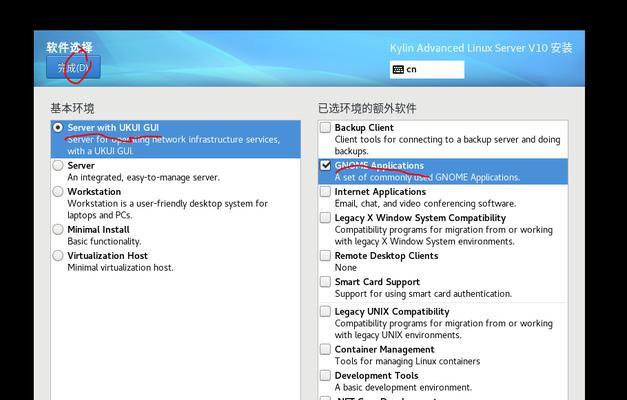Enable Legacy X Window System Compatibility checkbox
The height and width of the screenshot is (400, 627).
click(x=325, y=218)
